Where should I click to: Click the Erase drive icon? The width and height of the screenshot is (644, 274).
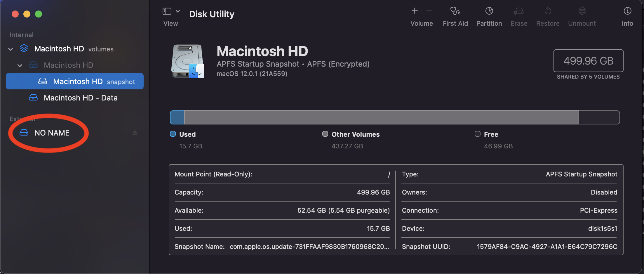tap(519, 11)
